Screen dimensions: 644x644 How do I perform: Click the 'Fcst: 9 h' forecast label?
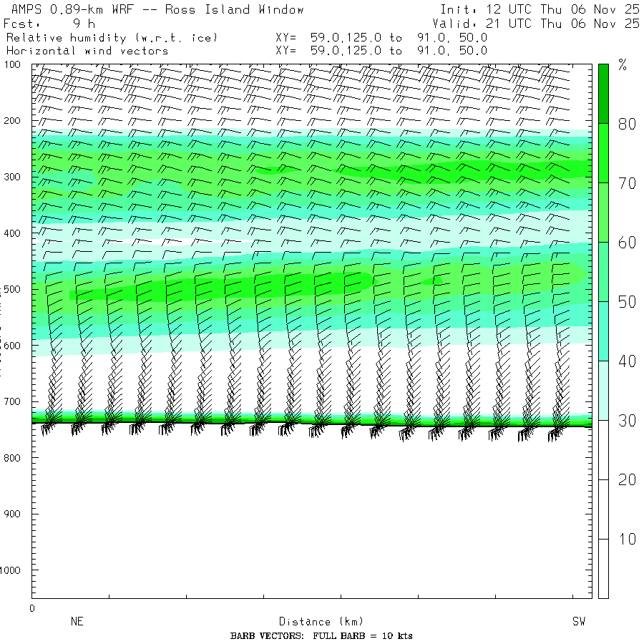tap(49, 24)
